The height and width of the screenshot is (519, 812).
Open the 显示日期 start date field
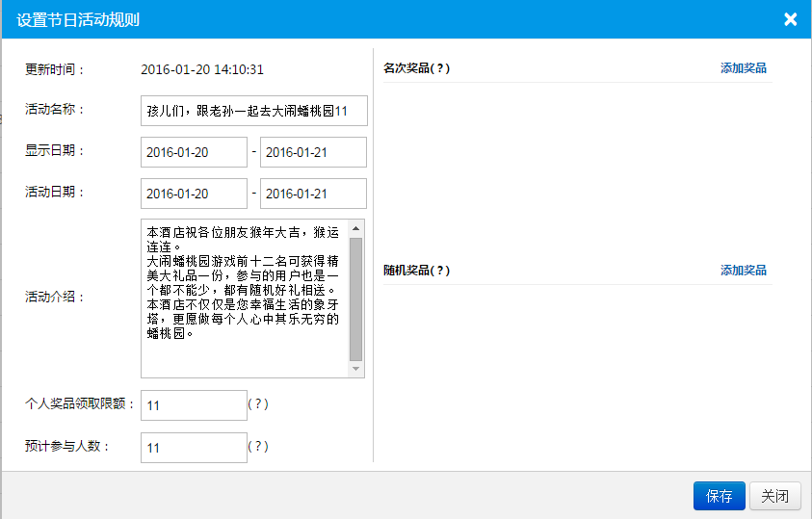194,152
